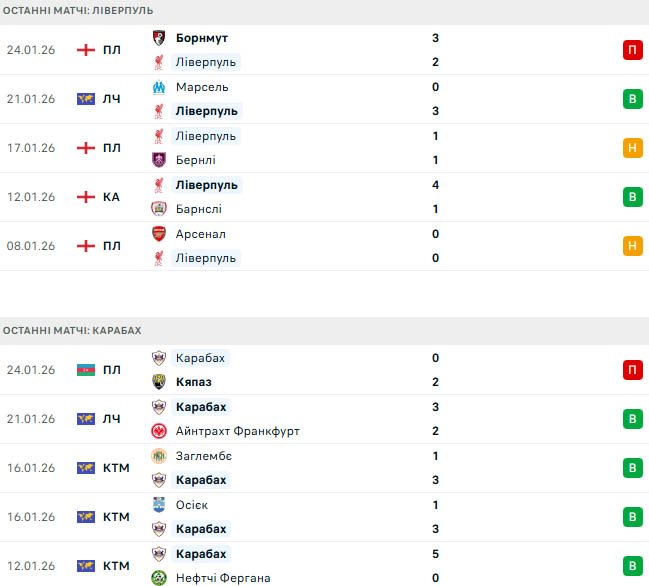Click 'Останні матчі: Карабах' section header

tap(72, 330)
